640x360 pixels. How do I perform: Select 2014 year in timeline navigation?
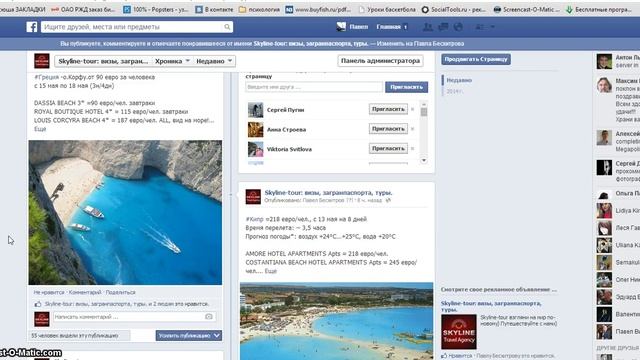[x=454, y=91]
